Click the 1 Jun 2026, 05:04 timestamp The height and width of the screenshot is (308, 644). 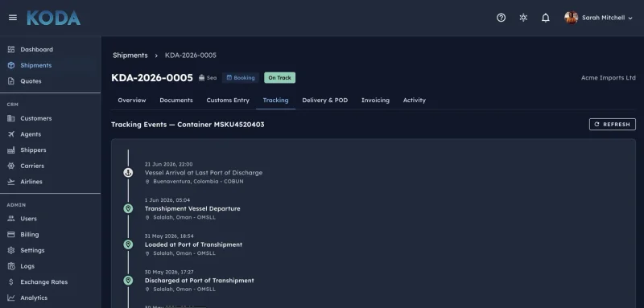pos(167,200)
